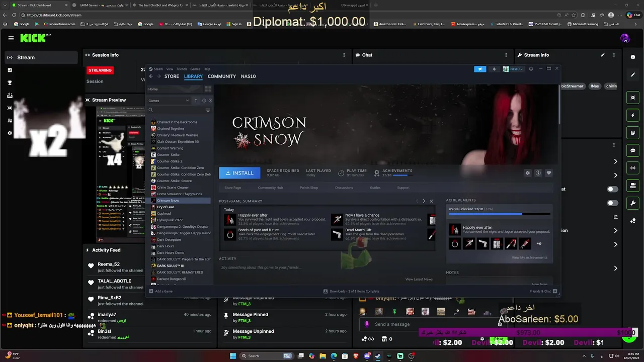Expand the first chevron row in Kick settings

point(615,161)
